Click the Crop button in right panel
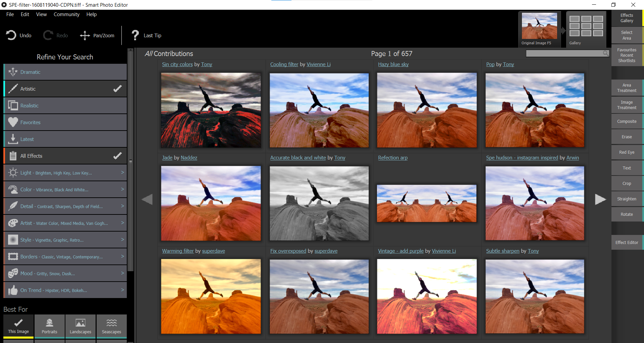This screenshot has width=644, height=343. [x=627, y=184]
